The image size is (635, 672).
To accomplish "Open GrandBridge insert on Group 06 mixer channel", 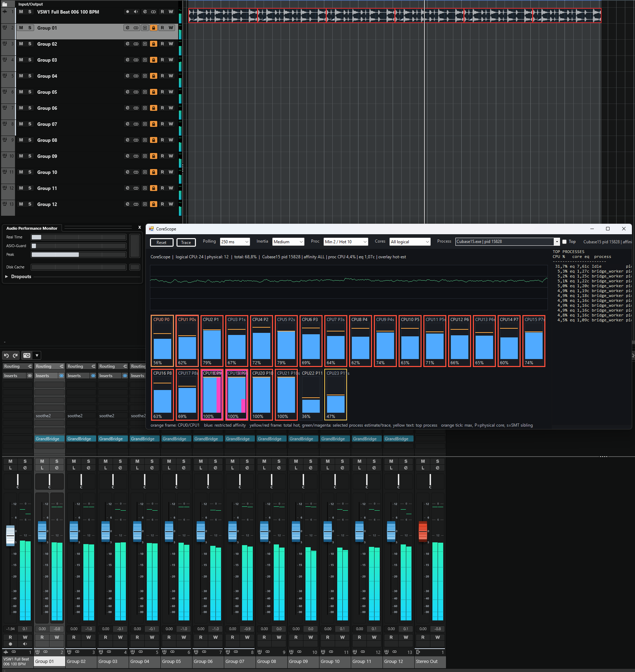I will pyautogui.click(x=209, y=439).
